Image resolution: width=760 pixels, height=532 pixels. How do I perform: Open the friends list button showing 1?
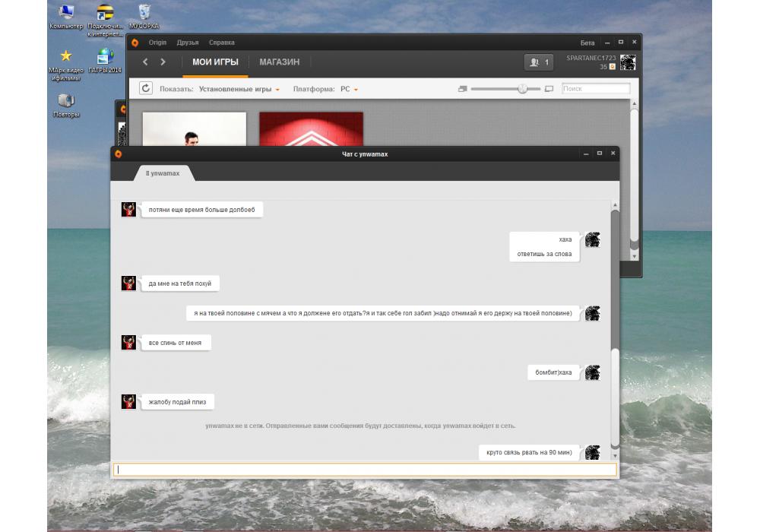tap(539, 62)
